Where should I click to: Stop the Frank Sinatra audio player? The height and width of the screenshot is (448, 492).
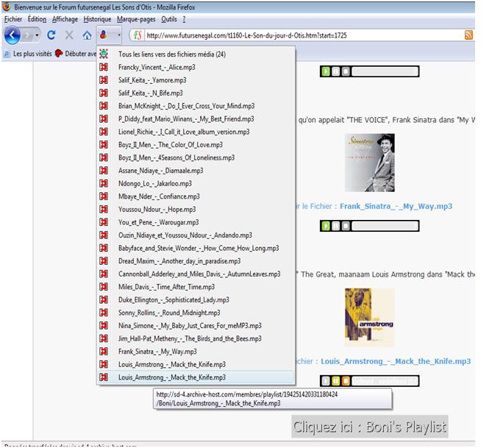tap(346, 226)
